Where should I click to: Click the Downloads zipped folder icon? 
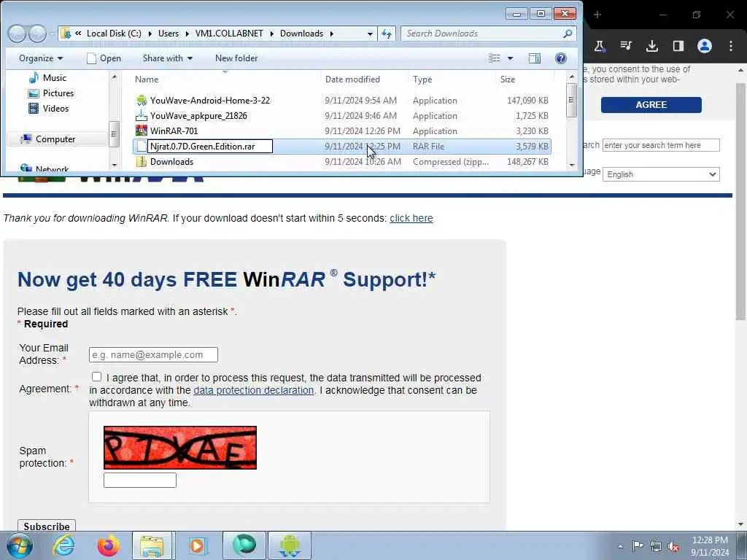coord(142,161)
